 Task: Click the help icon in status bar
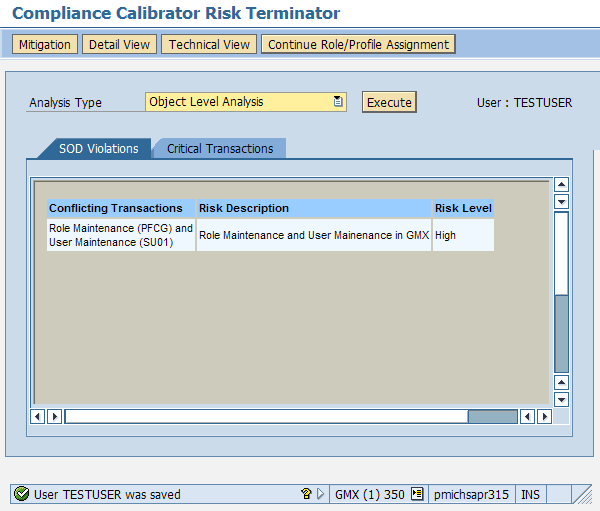point(306,494)
